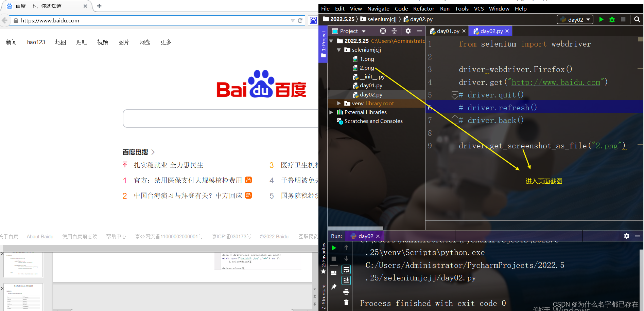Jump down the stack trace arrow
Viewport: 644px width, 311px height.
[x=346, y=258]
